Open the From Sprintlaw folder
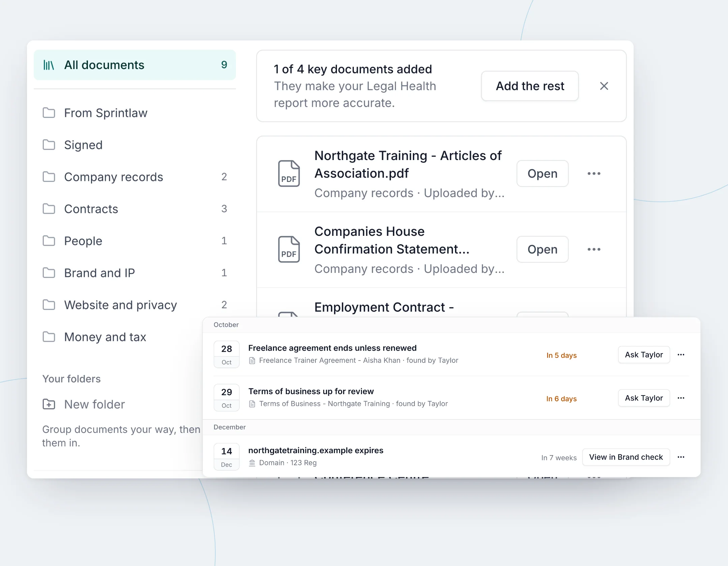The width and height of the screenshot is (728, 566). tap(135, 113)
